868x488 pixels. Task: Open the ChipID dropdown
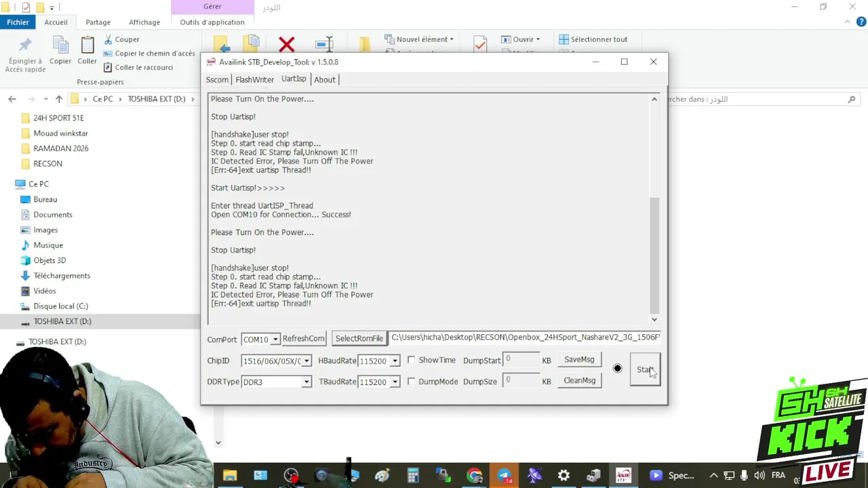pyautogui.click(x=307, y=361)
